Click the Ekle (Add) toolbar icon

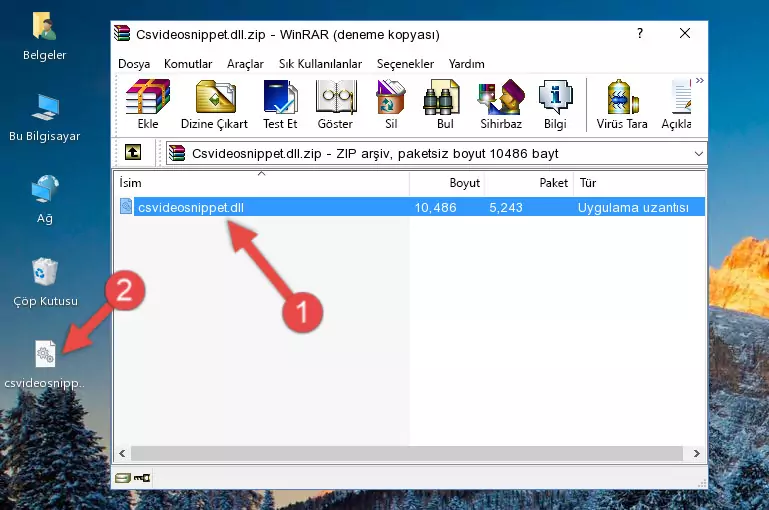click(x=148, y=104)
